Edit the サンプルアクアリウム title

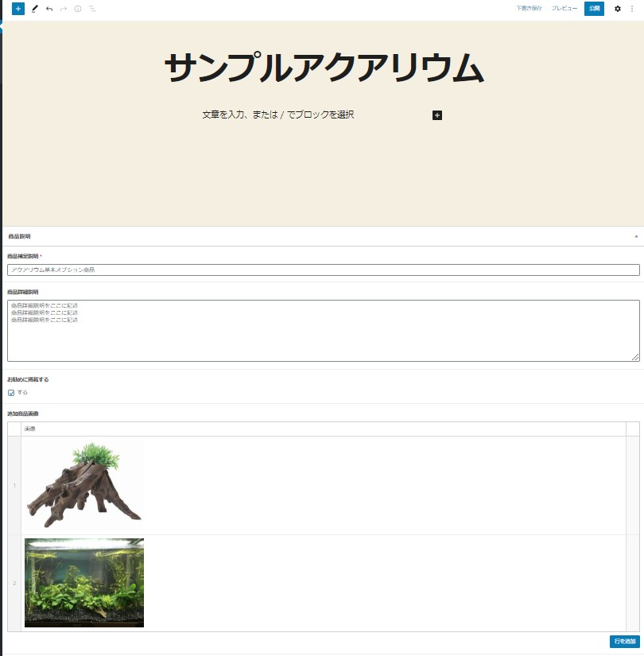tap(324, 68)
